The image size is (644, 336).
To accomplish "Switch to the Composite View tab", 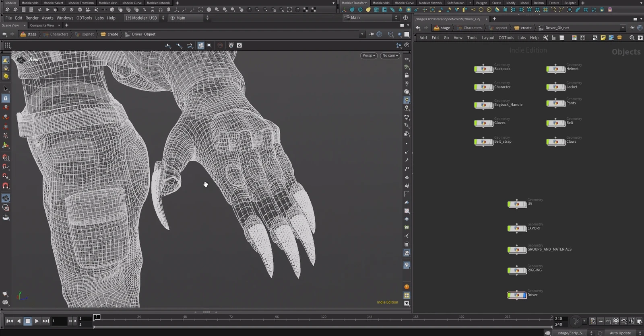I will pos(42,25).
